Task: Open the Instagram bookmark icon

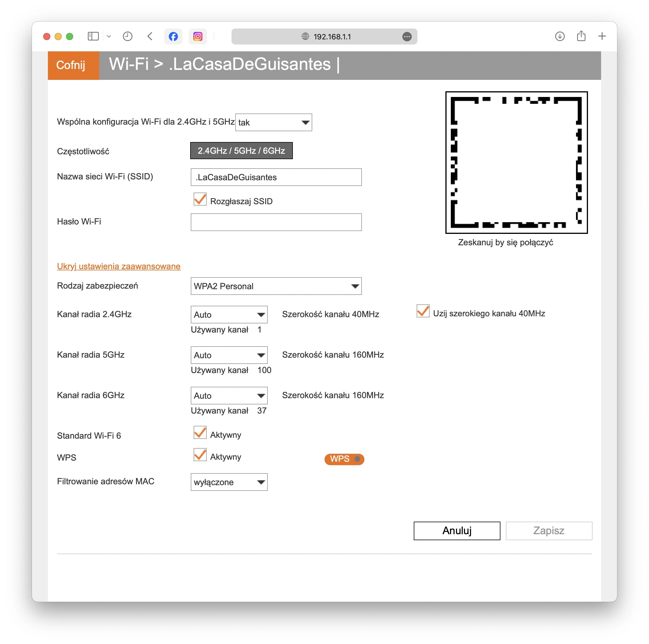Action: click(x=198, y=36)
